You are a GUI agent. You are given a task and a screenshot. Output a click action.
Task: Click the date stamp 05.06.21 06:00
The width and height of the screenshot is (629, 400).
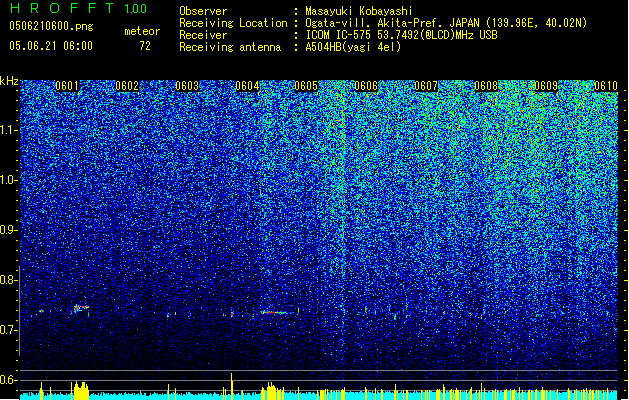tap(51, 46)
